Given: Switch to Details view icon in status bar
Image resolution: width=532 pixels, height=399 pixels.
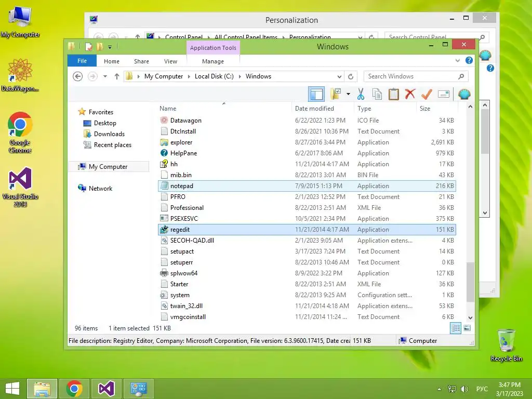Looking at the screenshot, I should click(455, 328).
